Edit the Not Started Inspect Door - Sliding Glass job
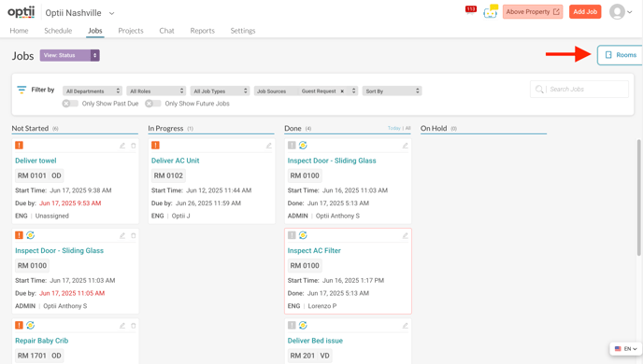Viewport: 643px width, 364px height. [x=122, y=235]
